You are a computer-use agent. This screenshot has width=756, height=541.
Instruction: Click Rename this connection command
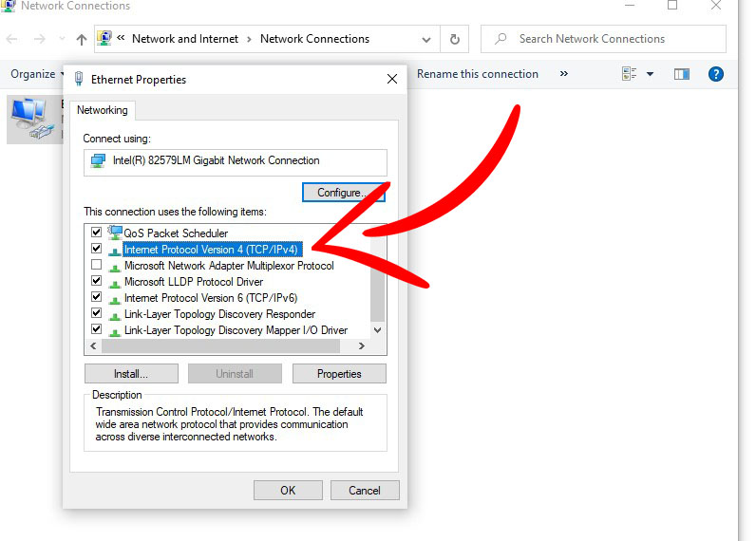(x=478, y=74)
